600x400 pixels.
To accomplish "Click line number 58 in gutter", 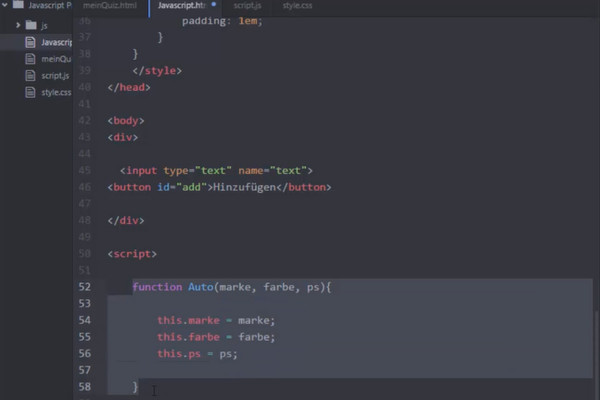I will click(x=85, y=387).
